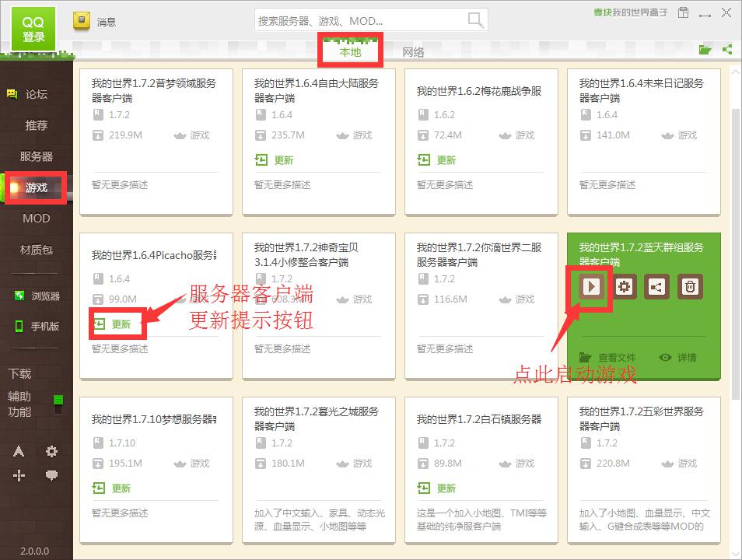Select the 1.7.2暮光之城服务器客户端 title

pos(316,419)
